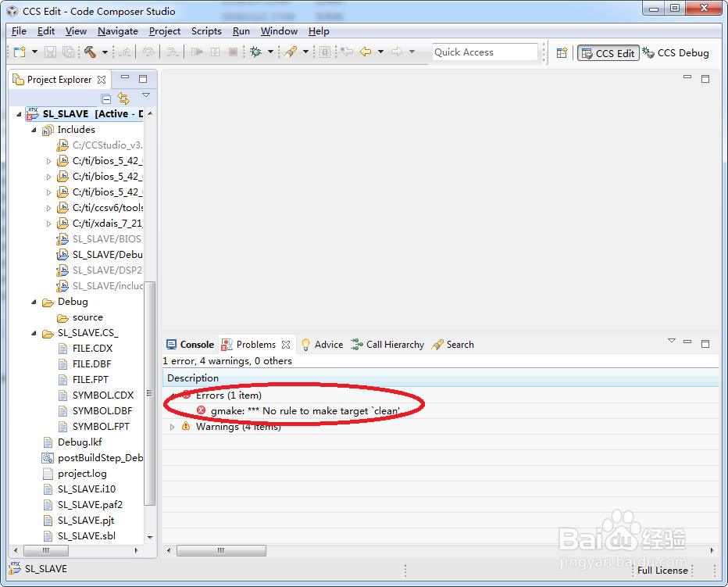Collapse the SL_SLAVE project node
The height and width of the screenshot is (587, 728).
coord(19,114)
